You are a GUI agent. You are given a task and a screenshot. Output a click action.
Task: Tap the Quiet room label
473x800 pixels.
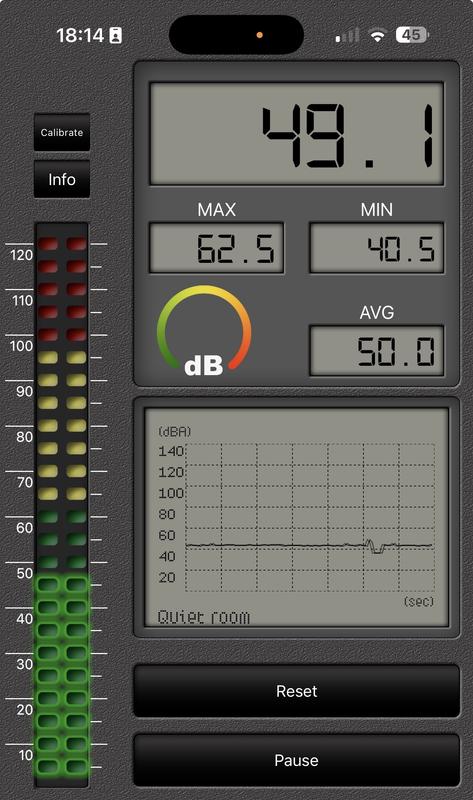click(x=204, y=617)
